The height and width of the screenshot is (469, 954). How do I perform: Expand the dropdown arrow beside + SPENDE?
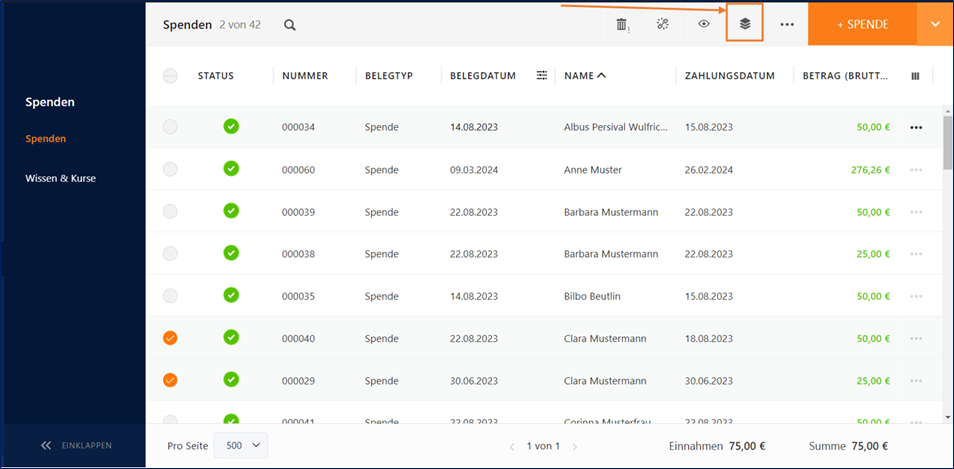(935, 24)
